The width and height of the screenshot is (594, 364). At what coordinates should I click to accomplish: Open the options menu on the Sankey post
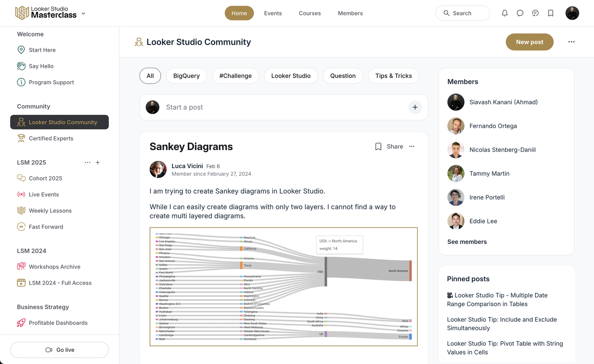point(411,146)
